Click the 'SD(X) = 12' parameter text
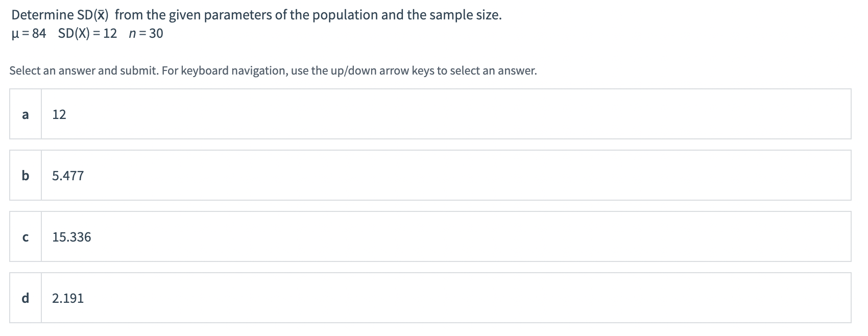 (87, 34)
